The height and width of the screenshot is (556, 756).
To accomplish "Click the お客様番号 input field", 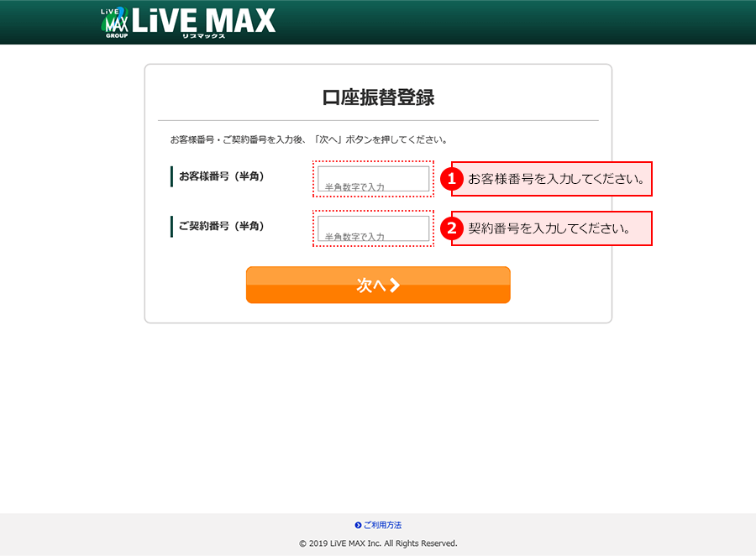I will tap(373, 179).
